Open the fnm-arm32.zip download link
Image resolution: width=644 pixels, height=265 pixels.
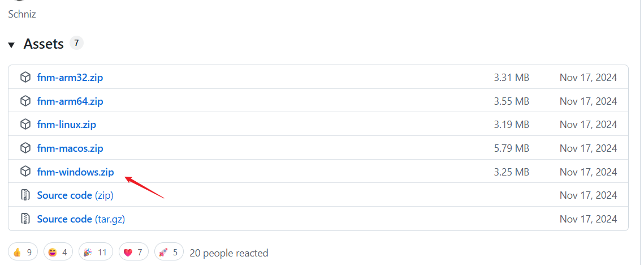point(70,78)
